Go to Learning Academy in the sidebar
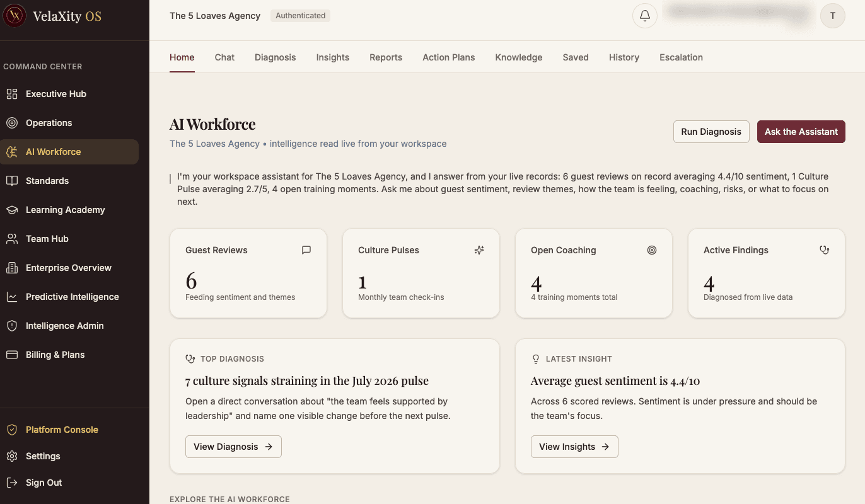Image resolution: width=865 pixels, height=504 pixels. [x=69, y=210]
